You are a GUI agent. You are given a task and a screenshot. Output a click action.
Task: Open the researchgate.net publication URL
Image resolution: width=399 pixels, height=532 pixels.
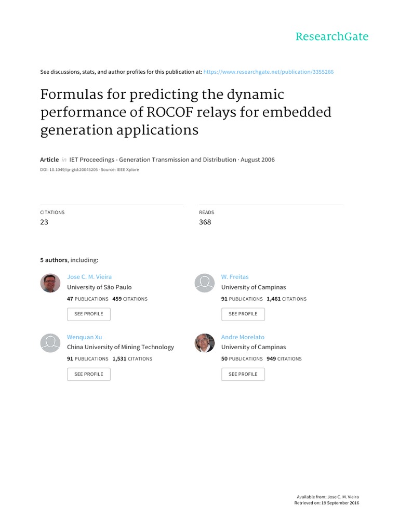tap(269, 72)
